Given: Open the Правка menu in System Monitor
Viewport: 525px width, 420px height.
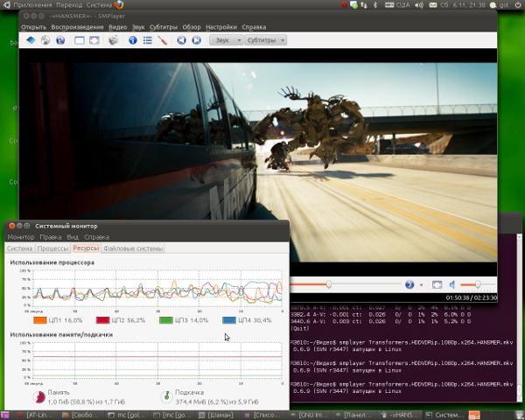Looking at the screenshot, I should coord(51,237).
